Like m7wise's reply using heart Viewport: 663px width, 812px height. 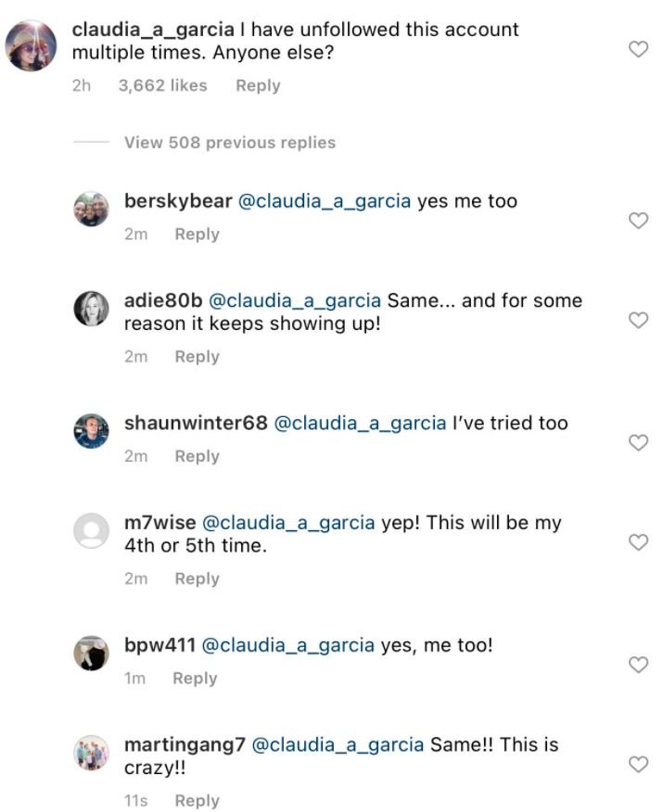pos(638,542)
